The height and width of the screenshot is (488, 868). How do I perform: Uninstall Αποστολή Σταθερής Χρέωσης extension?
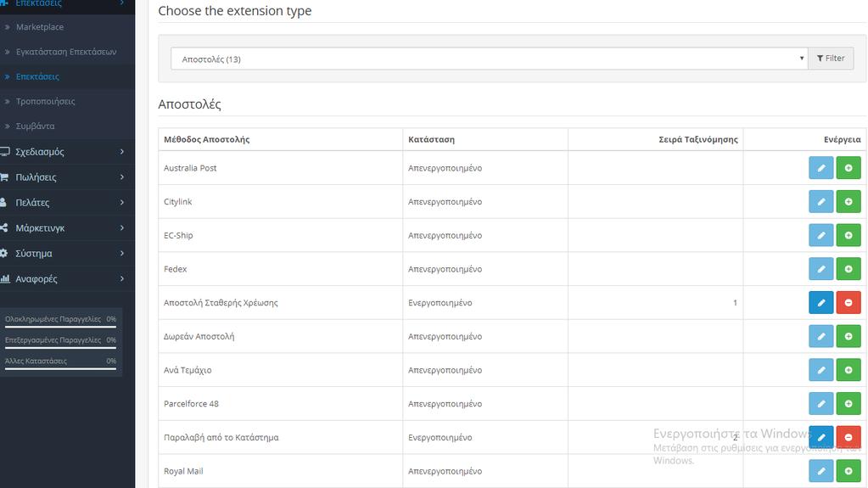[x=848, y=302]
